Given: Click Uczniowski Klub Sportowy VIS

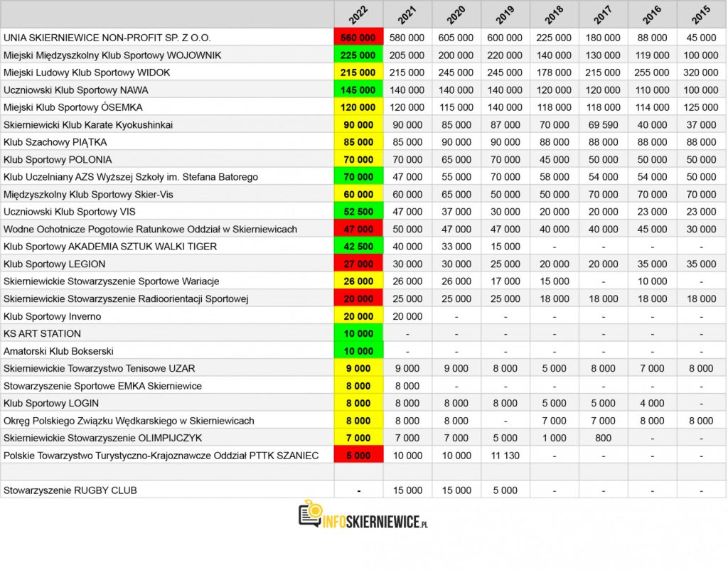Looking at the screenshot, I should coord(70,212).
